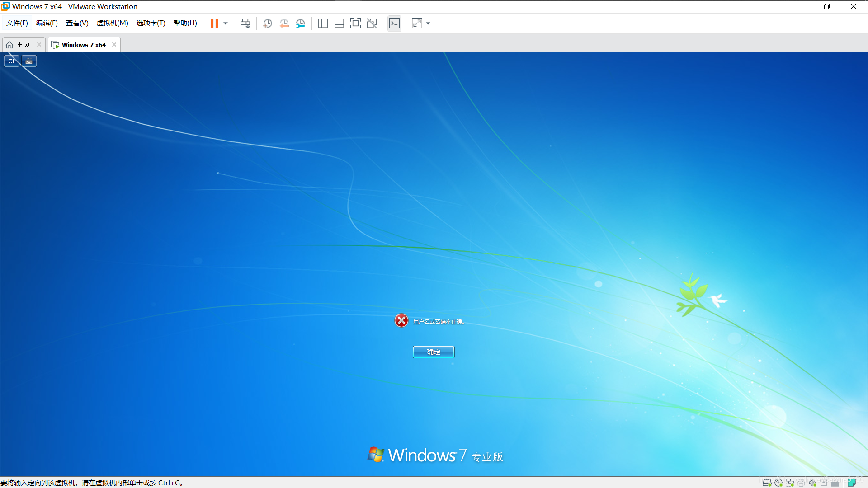Switch to Unity mode

(x=372, y=23)
